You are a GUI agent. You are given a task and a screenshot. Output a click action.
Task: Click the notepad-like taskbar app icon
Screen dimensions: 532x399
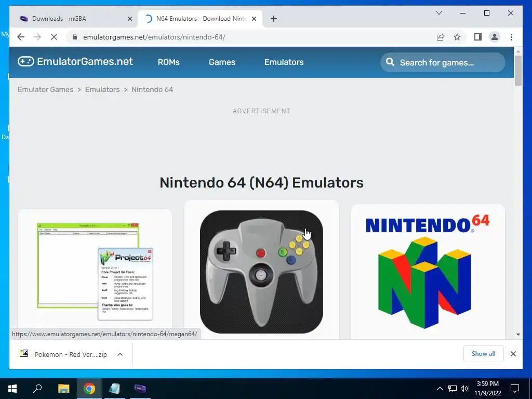(x=115, y=389)
